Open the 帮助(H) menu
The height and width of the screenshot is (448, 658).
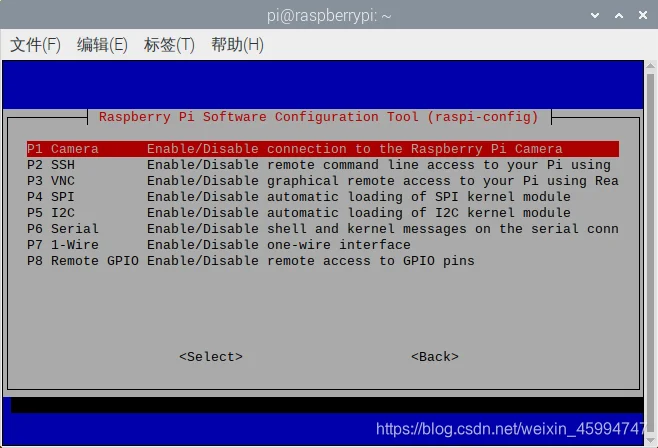click(237, 45)
